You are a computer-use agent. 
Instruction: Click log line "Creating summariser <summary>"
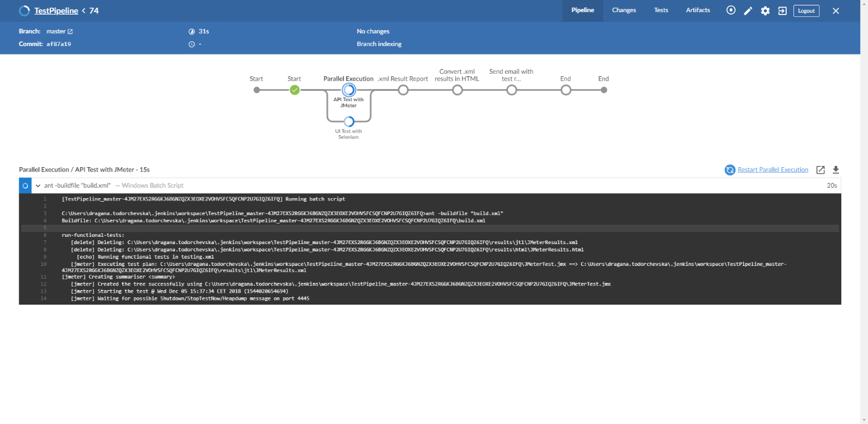[118, 276]
